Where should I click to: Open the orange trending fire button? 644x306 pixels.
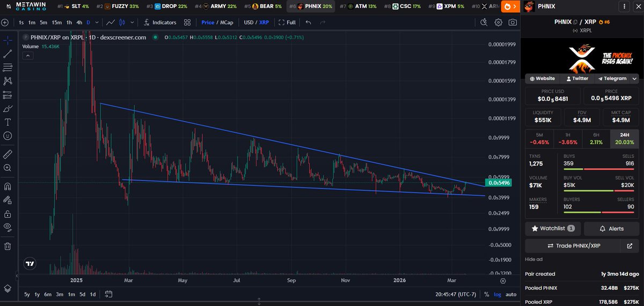click(x=510, y=6)
